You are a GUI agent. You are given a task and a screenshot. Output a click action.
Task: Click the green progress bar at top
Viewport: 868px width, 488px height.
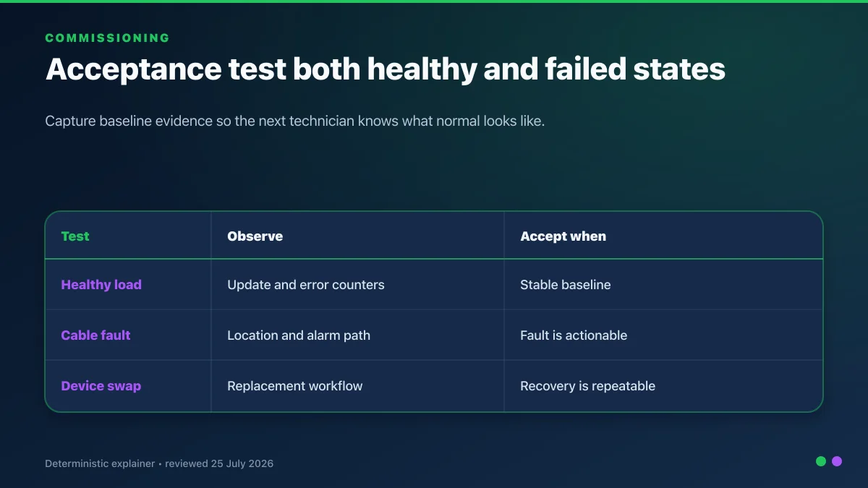pyautogui.click(x=434, y=1)
